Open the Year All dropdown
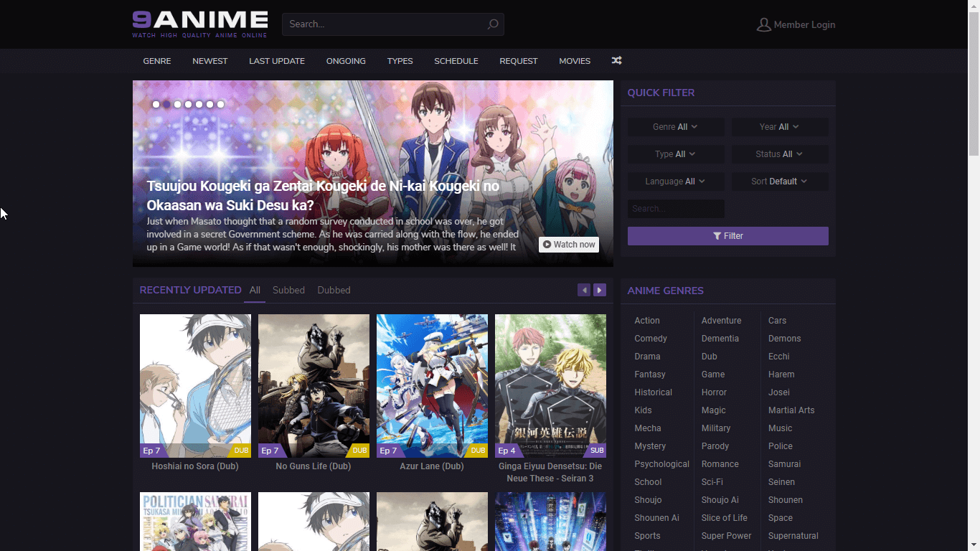The image size is (980, 551). coord(780,127)
